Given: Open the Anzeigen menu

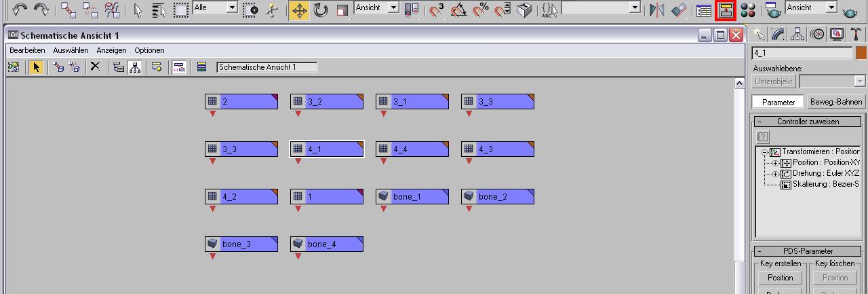Looking at the screenshot, I should pyautogui.click(x=111, y=50).
